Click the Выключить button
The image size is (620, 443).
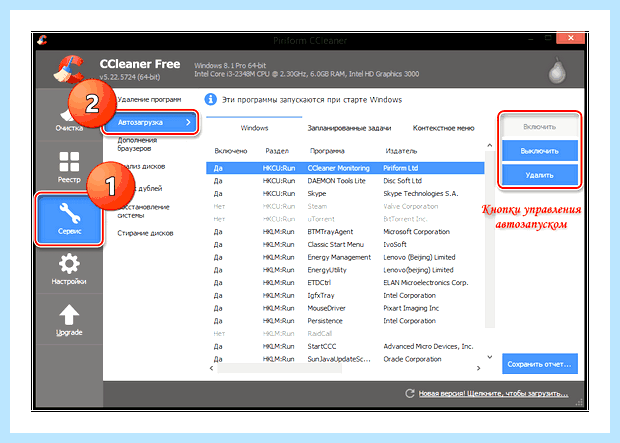(x=540, y=151)
